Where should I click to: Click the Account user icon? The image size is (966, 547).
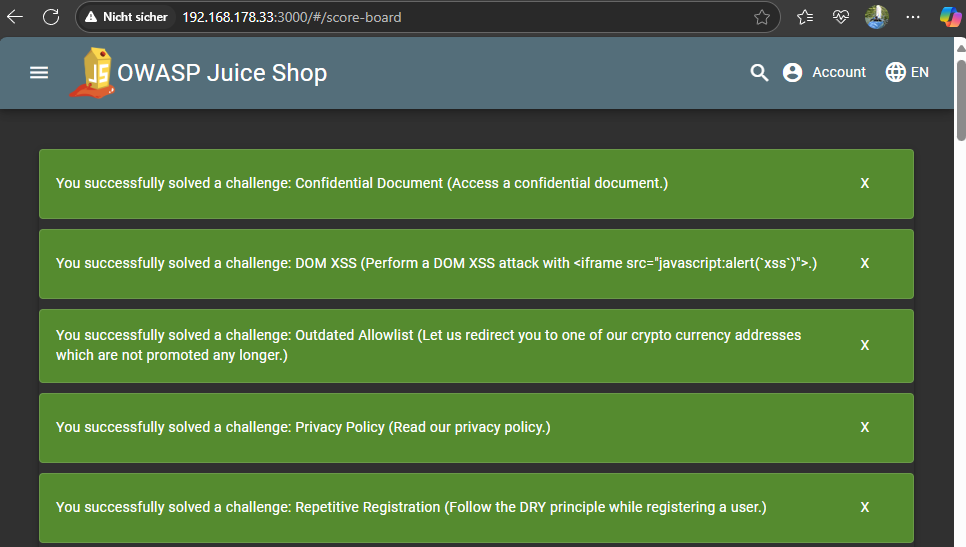pyautogui.click(x=793, y=72)
